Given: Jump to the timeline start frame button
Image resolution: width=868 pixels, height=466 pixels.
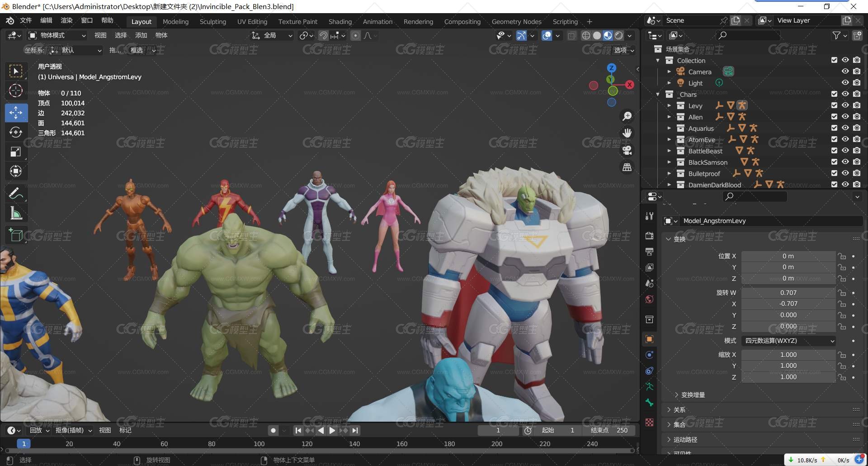Looking at the screenshot, I should (x=298, y=431).
